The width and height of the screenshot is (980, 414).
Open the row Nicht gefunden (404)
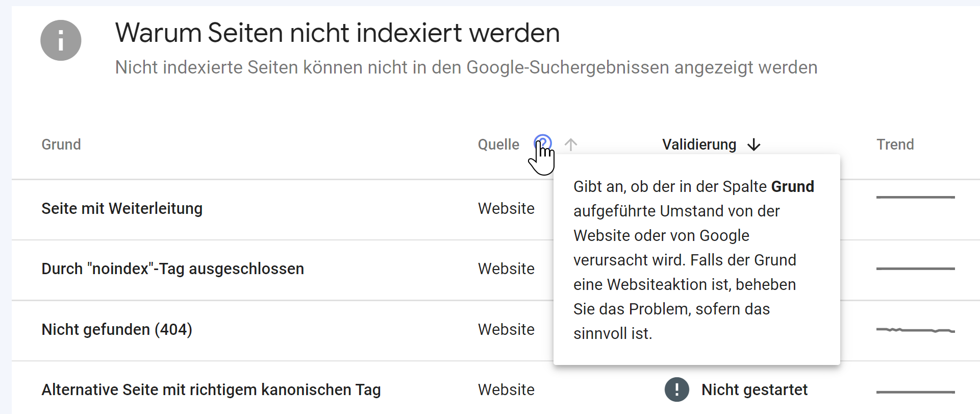(x=117, y=329)
